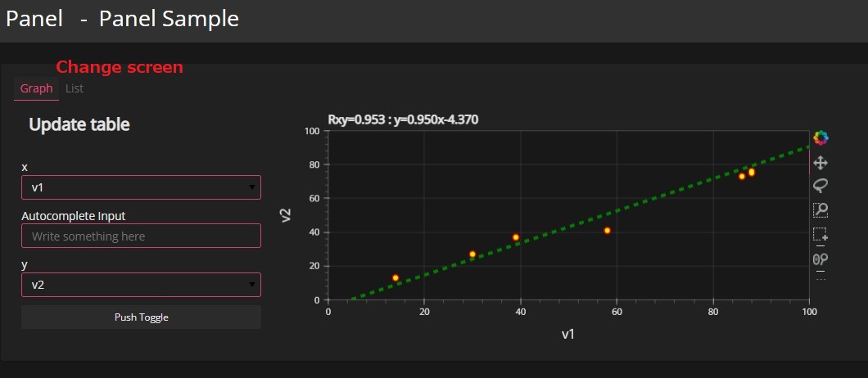Open the x variable dropdown showing v1
Screen dimensions: 868x378
coord(141,187)
